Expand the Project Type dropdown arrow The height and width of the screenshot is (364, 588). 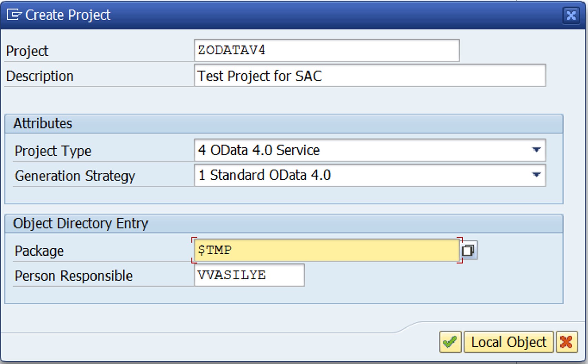[x=536, y=150]
